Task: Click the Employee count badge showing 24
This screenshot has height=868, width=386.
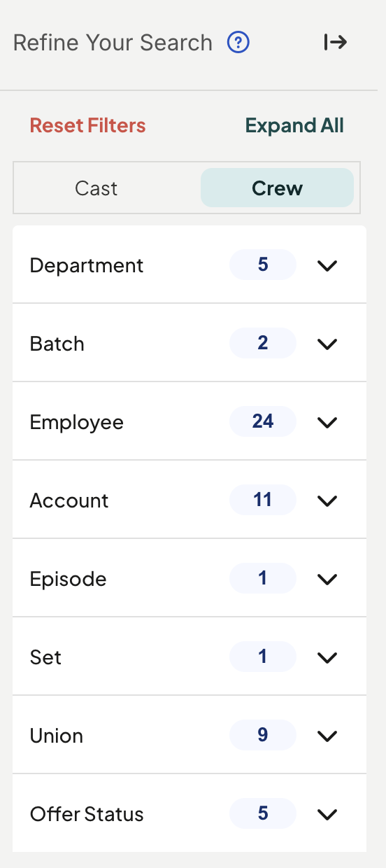Action: tap(263, 422)
